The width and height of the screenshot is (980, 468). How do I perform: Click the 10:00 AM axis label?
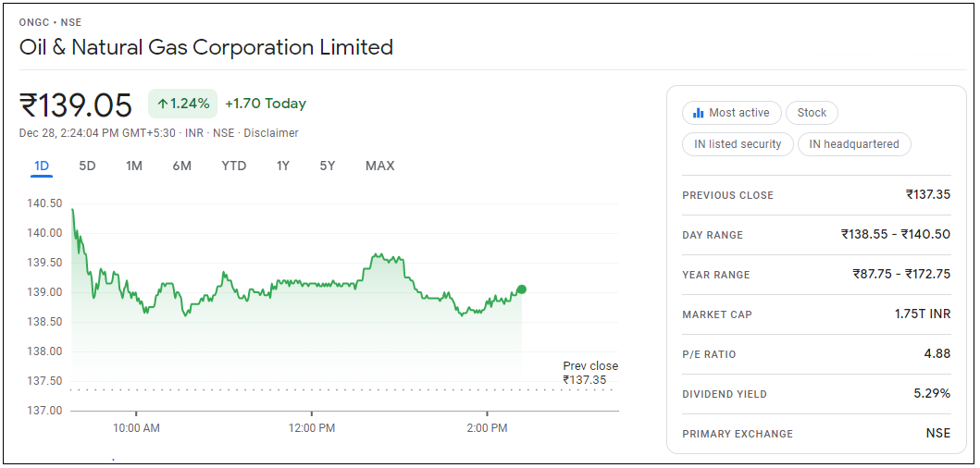click(136, 430)
